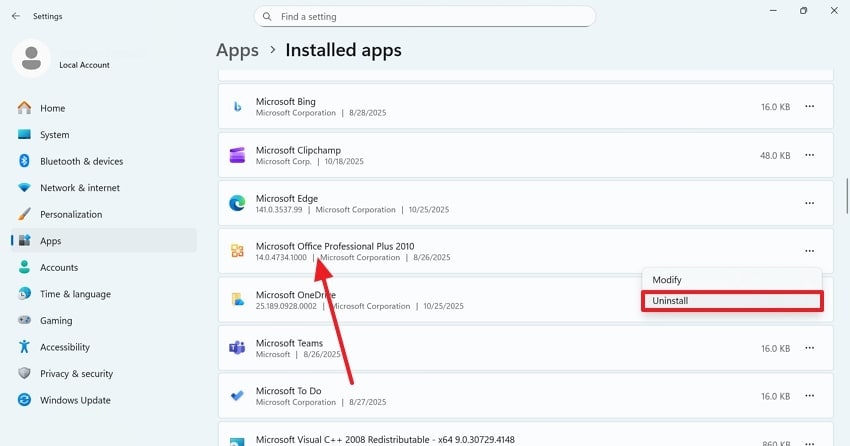Choose Modify from the context menu

point(732,280)
